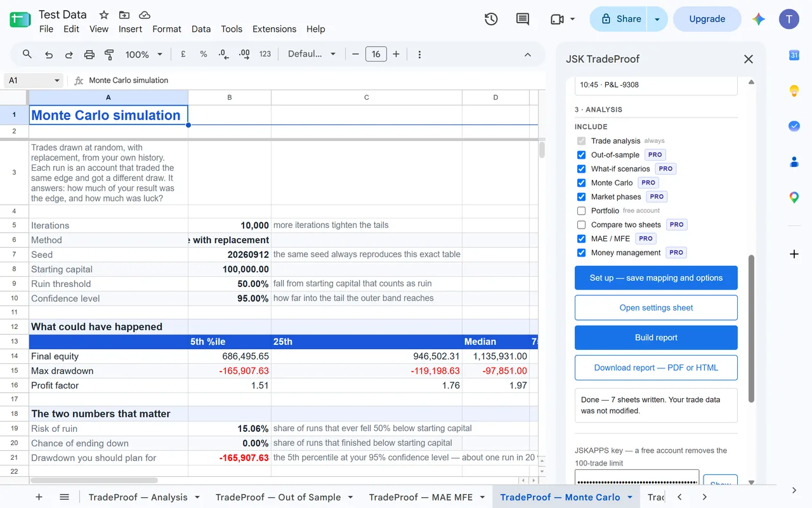Click the font size 16 input field
Screen dimensions: 812x508
[x=376, y=55]
